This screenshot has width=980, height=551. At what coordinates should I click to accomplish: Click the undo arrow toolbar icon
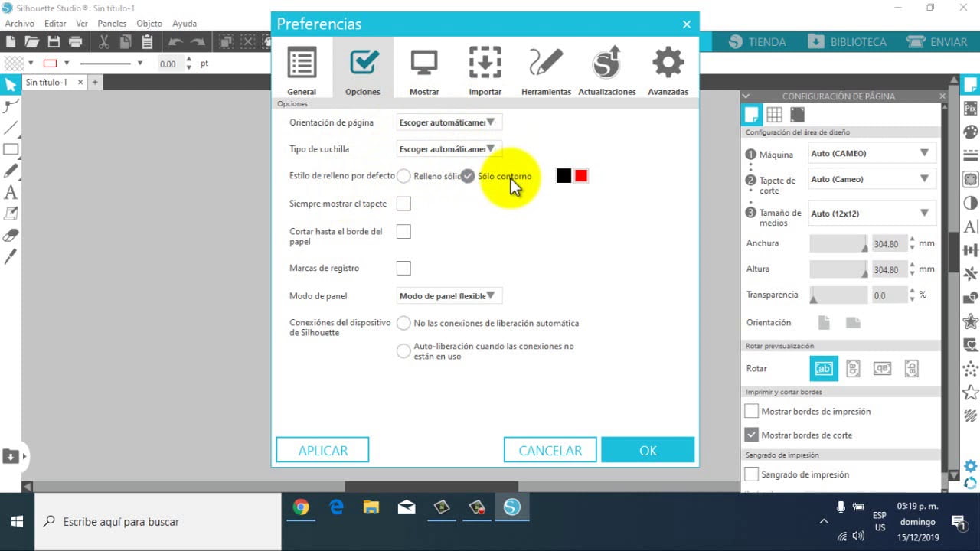tap(175, 42)
